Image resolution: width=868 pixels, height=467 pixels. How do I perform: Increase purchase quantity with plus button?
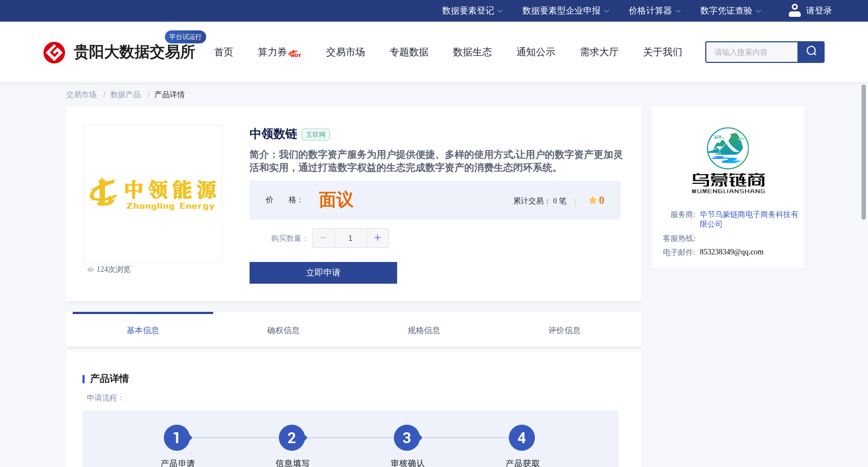pos(378,238)
